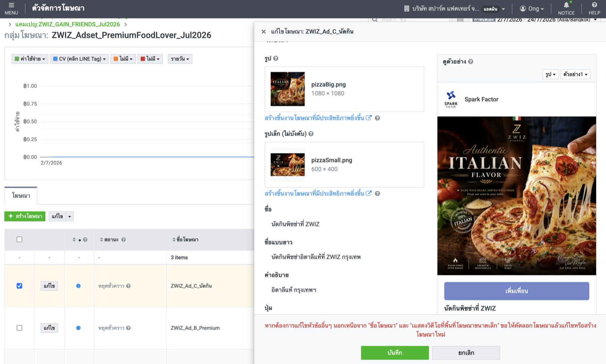Click status help icon in ZWIZ_Ad_C_นัดกิน row
The image size is (606, 364).
[128, 286]
